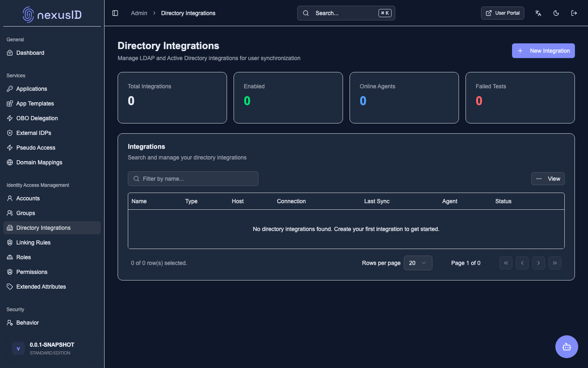
Task: Click the version badge V icon
Action: tap(18, 348)
